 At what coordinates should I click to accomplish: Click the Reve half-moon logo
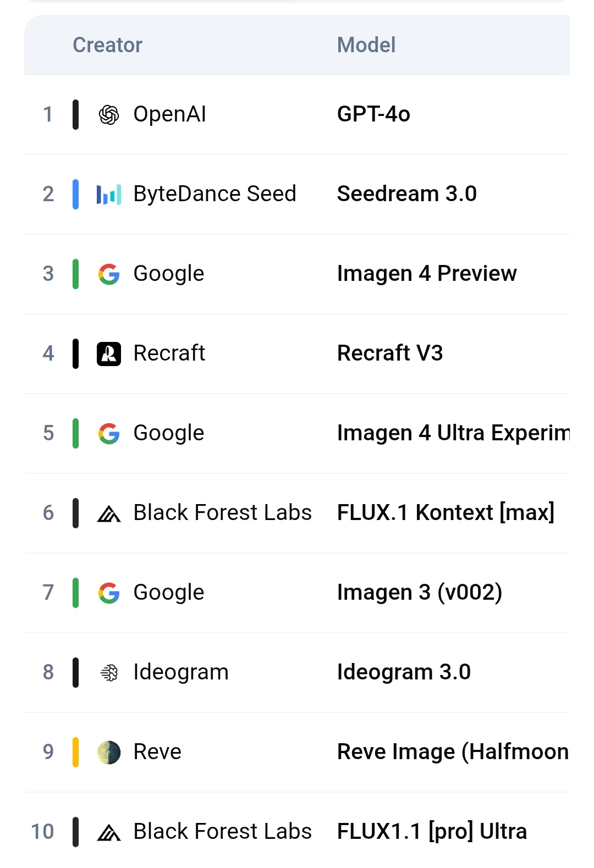(x=109, y=752)
